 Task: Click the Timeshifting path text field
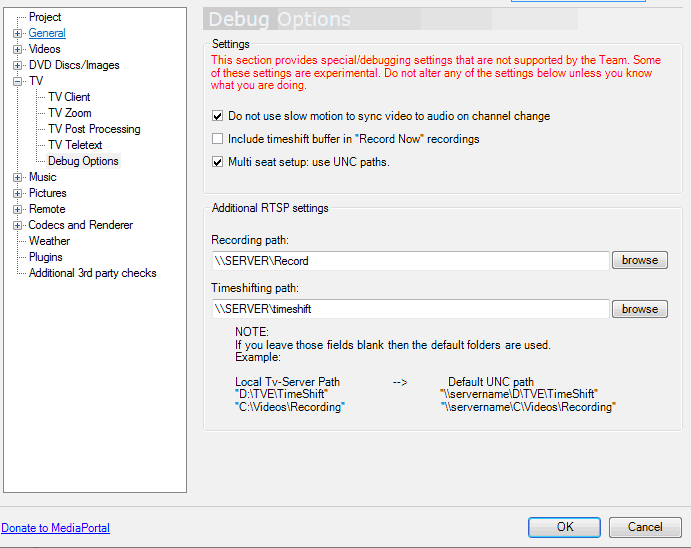point(410,310)
